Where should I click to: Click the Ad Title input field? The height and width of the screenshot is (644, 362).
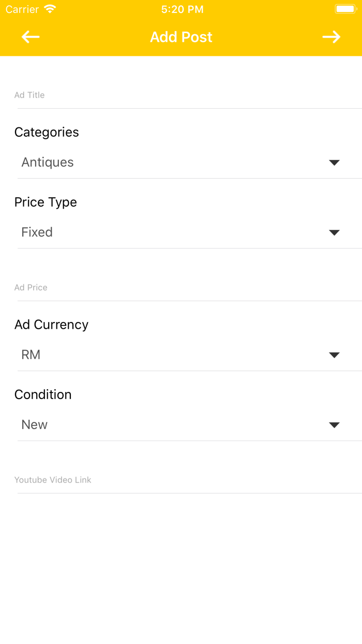[x=186, y=95]
